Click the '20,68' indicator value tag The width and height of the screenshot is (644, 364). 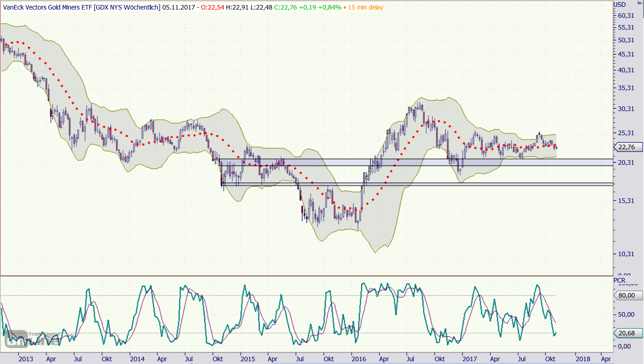(628, 334)
